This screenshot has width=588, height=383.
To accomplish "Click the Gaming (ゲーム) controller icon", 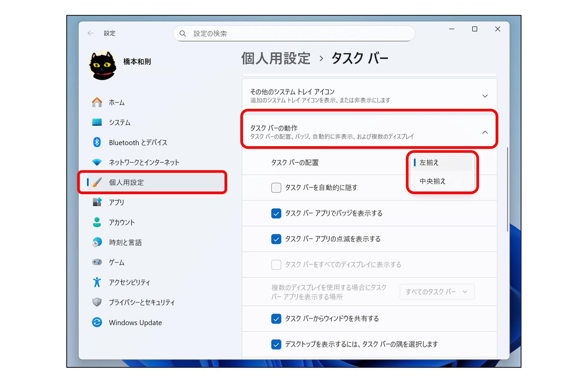I will [x=97, y=262].
